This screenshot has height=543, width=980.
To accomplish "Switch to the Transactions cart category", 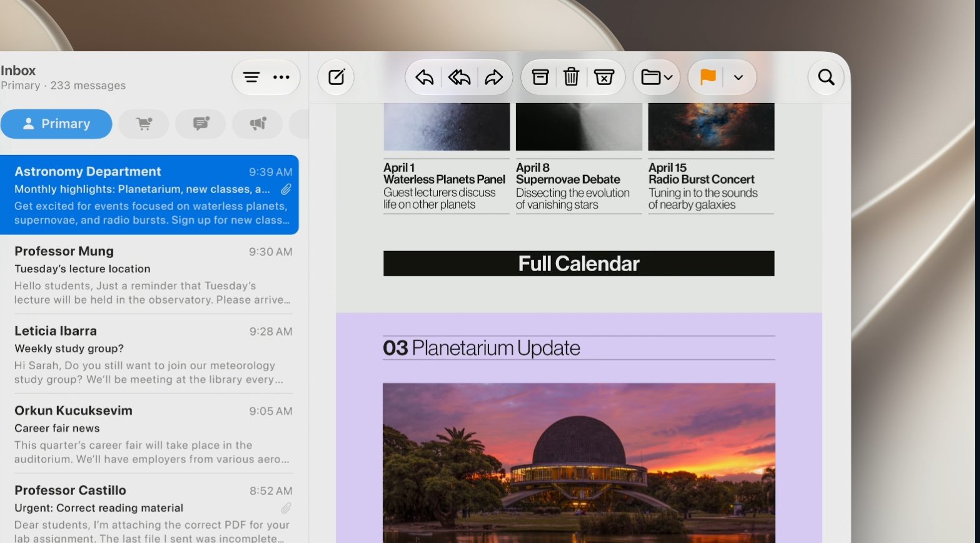I will tap(144, 124).
